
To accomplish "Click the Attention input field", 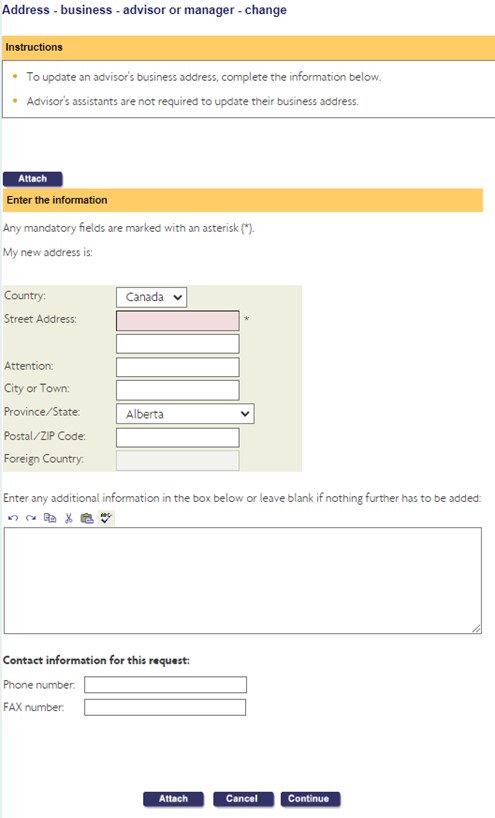I will pos(178,367).
